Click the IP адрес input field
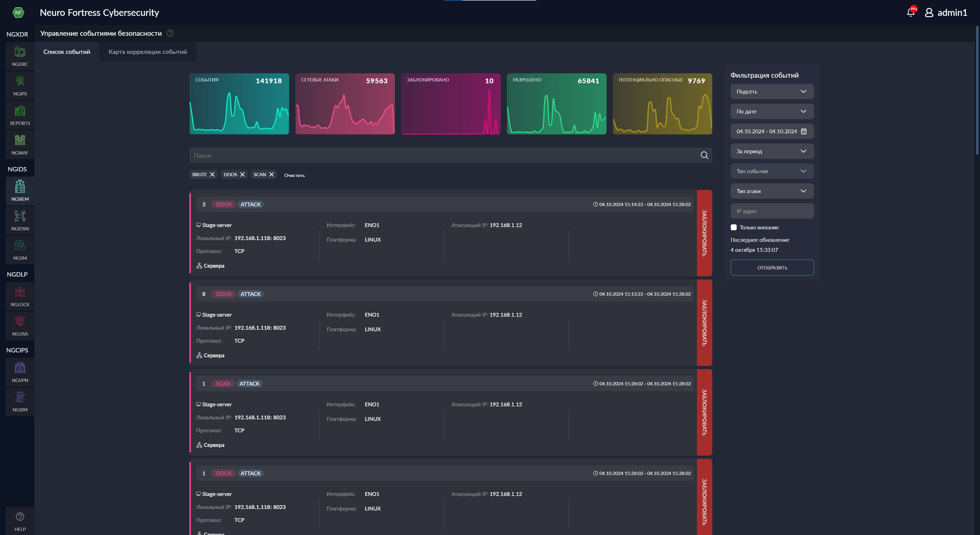Image resolution: width=980 pixels, height=535 pixels. 772,211
